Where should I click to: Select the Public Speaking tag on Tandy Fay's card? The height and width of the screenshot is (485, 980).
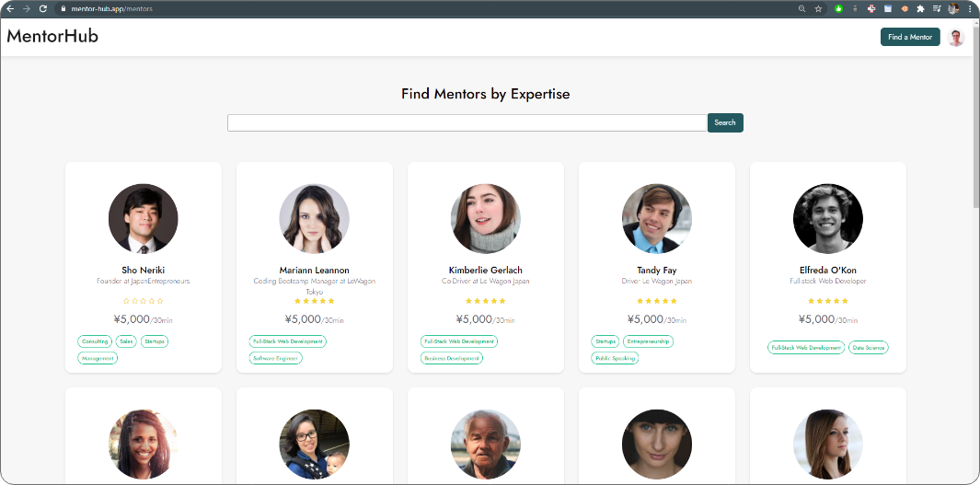point(615,358)
